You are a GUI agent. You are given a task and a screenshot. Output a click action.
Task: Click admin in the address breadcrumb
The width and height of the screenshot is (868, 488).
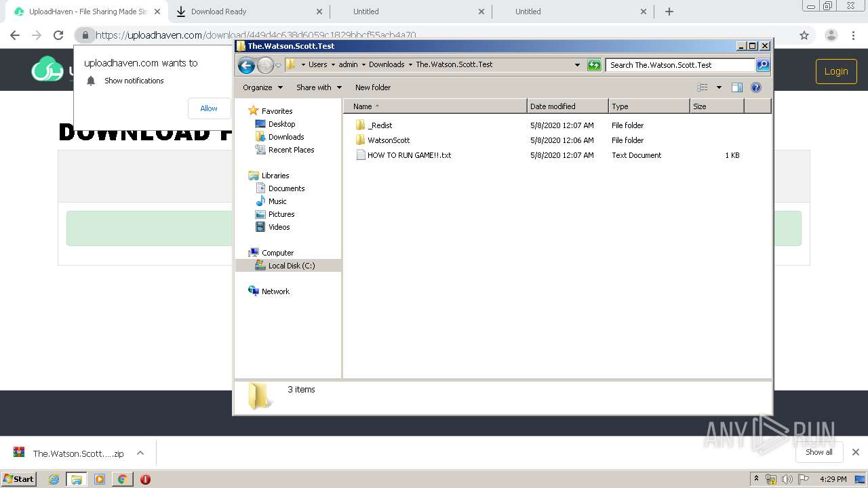tap(348, 65)
